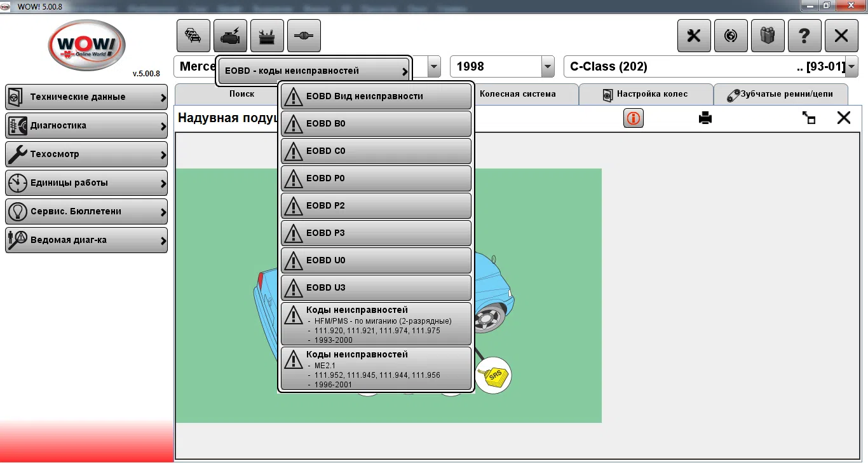Open the C-Class (202) model dropdown
This screenshot has width=868, height=463.
pos(851,66)
